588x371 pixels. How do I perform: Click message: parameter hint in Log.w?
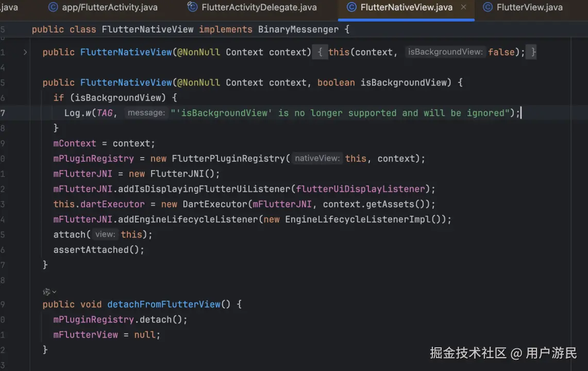click(146, 112)
